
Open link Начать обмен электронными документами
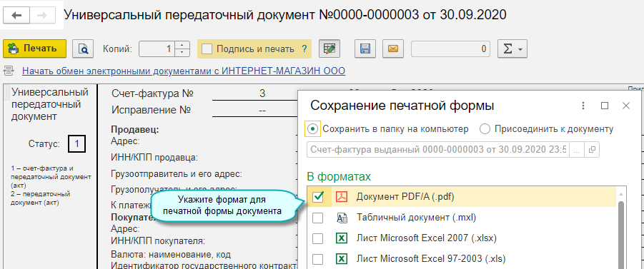[x=184, y=71]
